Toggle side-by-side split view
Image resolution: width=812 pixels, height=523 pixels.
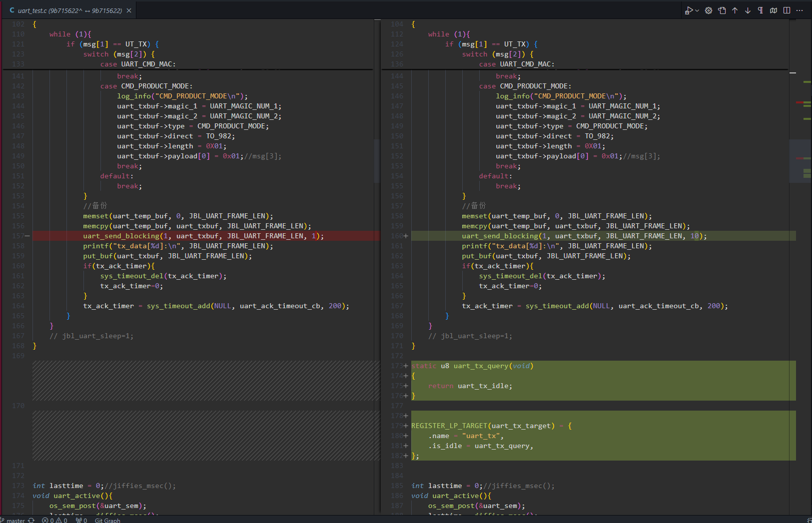(x=787, y=10)
